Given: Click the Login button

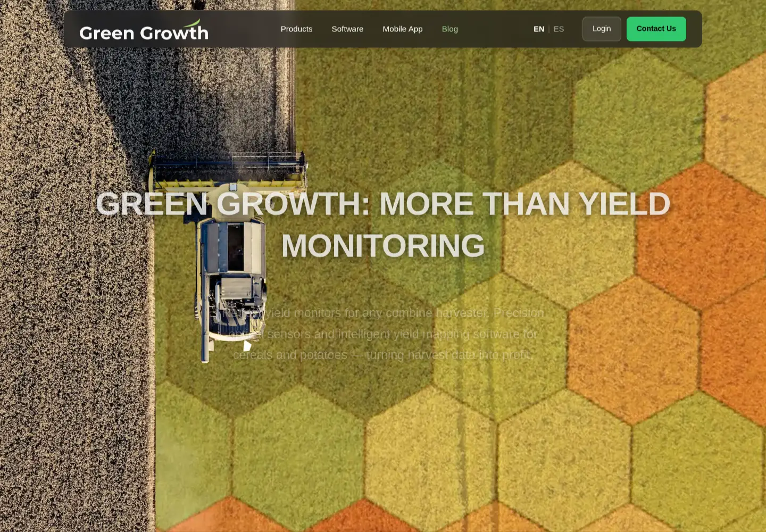Looking at the screenshot, I should coord(602,29).
